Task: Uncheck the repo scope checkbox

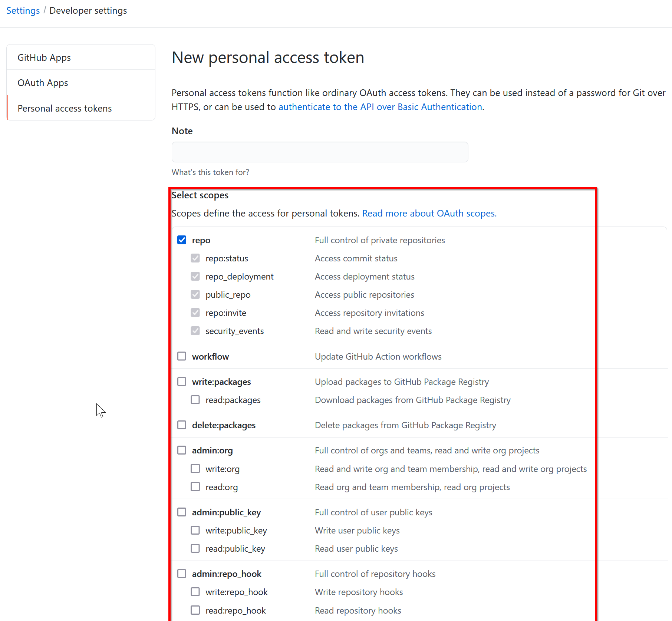Action: coord(182,240)
